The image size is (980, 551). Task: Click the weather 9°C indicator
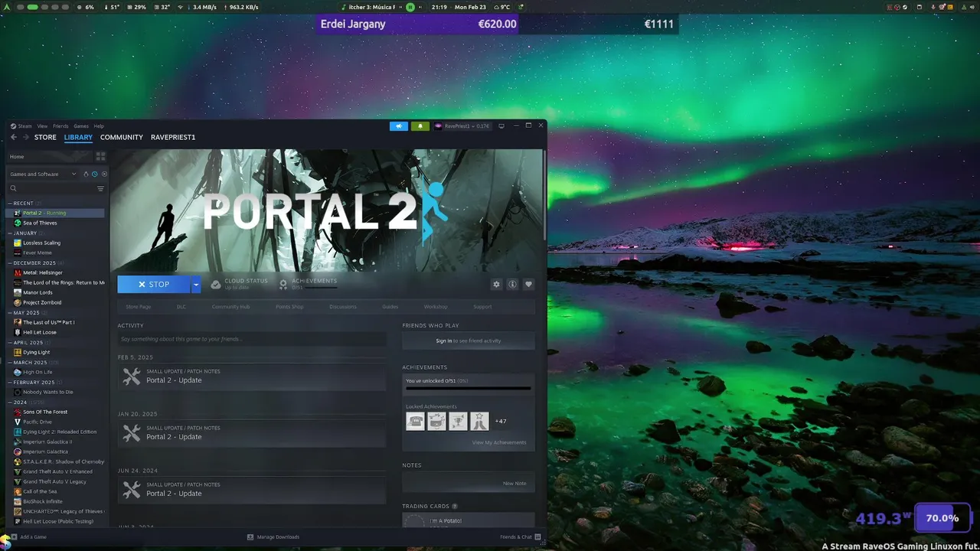tap(501, 7)
